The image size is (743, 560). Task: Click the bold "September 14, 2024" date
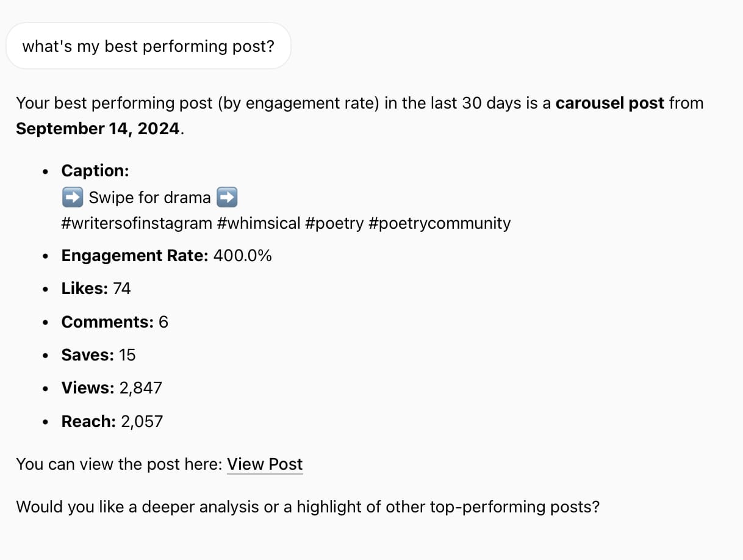98,129
